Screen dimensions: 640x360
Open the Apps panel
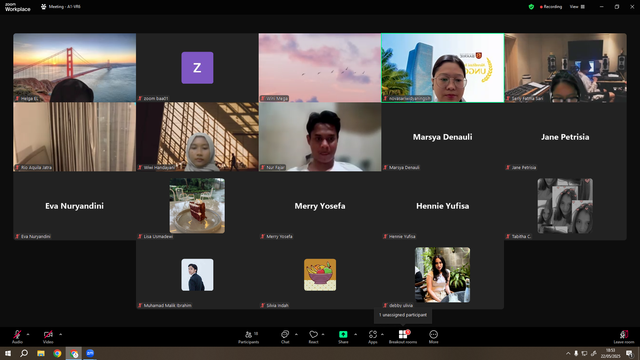pyautogui.click(x=373, y=337)
